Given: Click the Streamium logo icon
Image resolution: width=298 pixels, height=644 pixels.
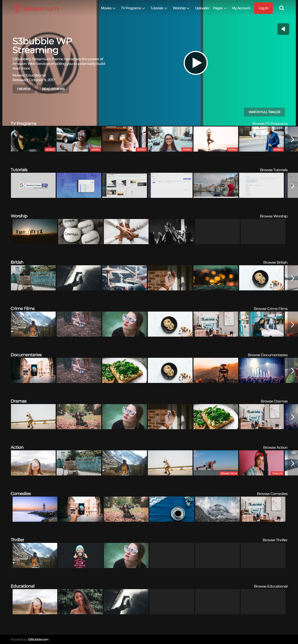Looking at the screenshot, I should [17, 8].
